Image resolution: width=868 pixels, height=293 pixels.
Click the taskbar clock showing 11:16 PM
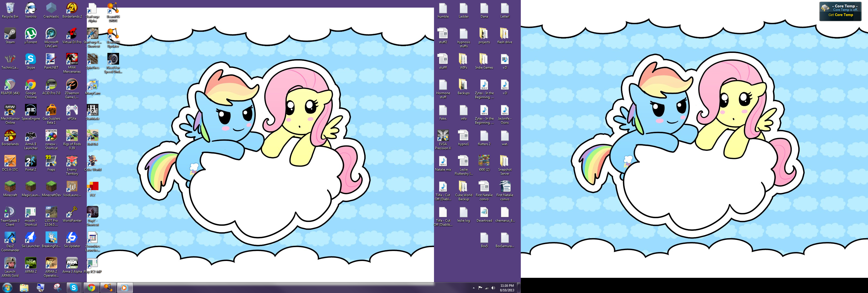[507, 288]
